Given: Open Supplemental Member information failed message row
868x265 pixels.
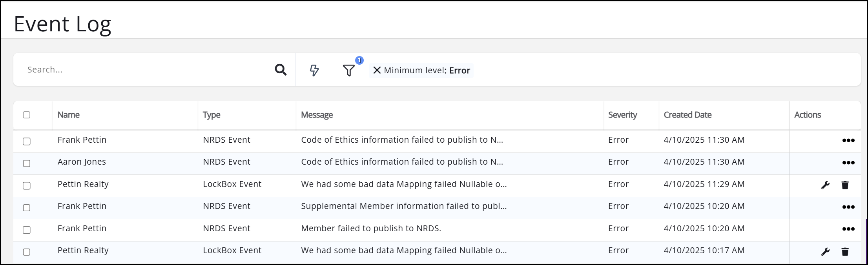Looking at the screenshot, I should click(x=403, y=206).
